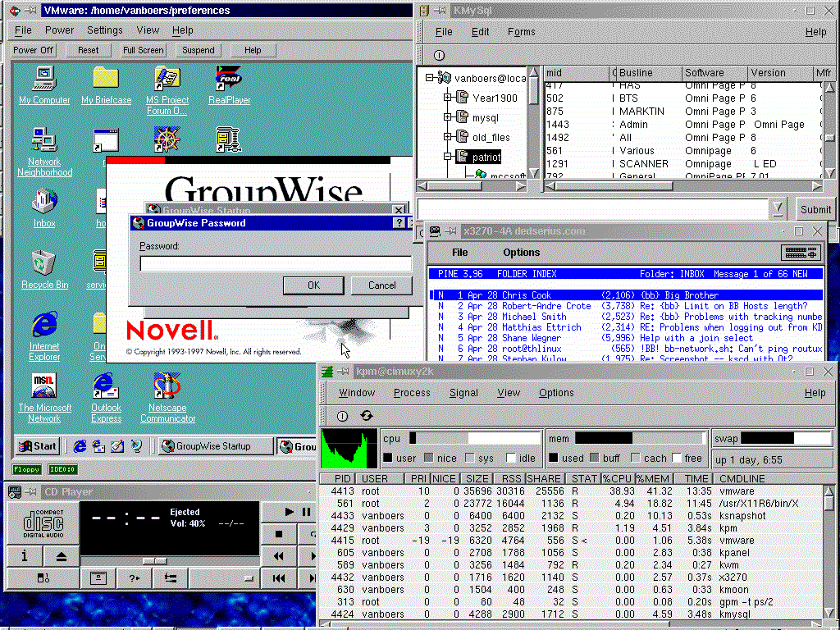
Task: Open The Microsoft Network icon
Action: pyautogui.click(x=44, y=398)
